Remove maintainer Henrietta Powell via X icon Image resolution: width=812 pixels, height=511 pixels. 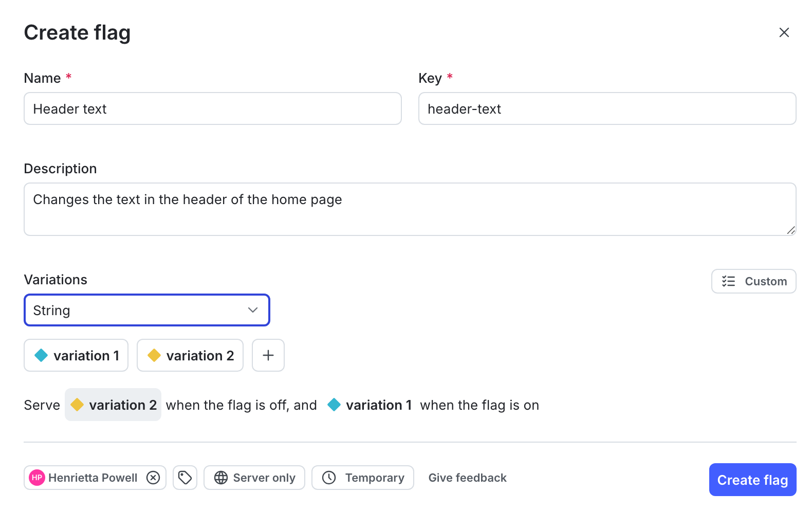tap(153, 478)
